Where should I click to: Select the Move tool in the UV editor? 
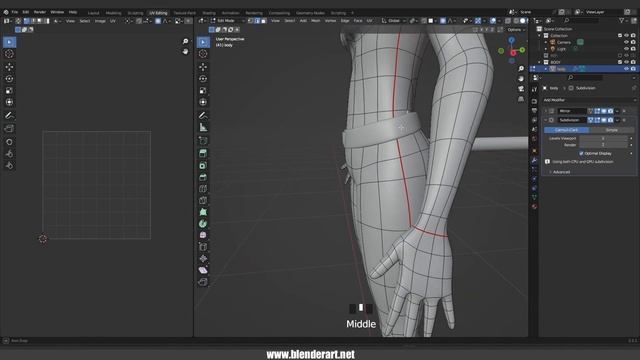pyautogui.click(x=9, y=67)
